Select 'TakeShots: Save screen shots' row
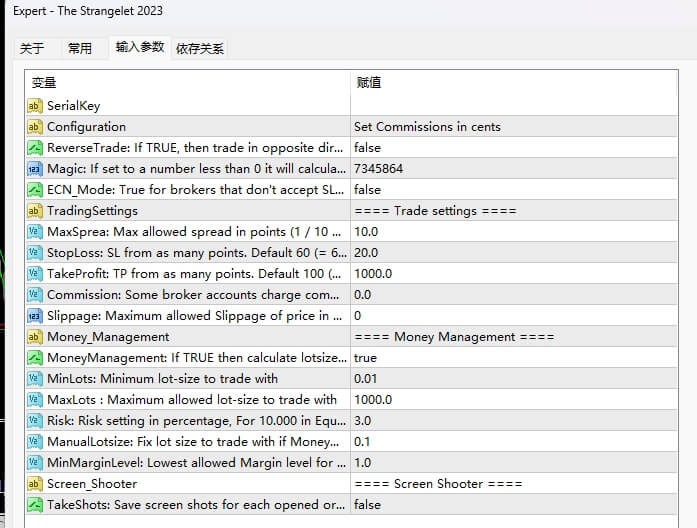Image resolution: width=697 pixels, height=528 pixels. pyautogui.click(x=196, y=505)
